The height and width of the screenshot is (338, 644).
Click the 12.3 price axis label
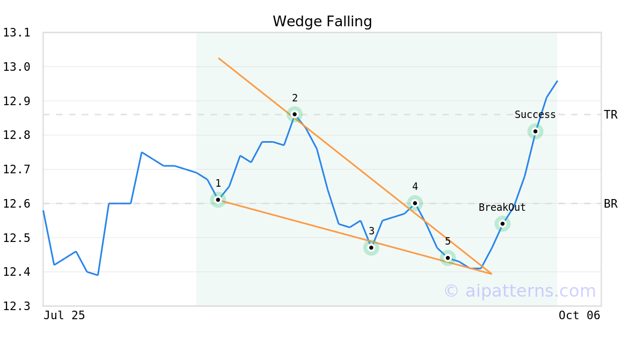point(17,306)
